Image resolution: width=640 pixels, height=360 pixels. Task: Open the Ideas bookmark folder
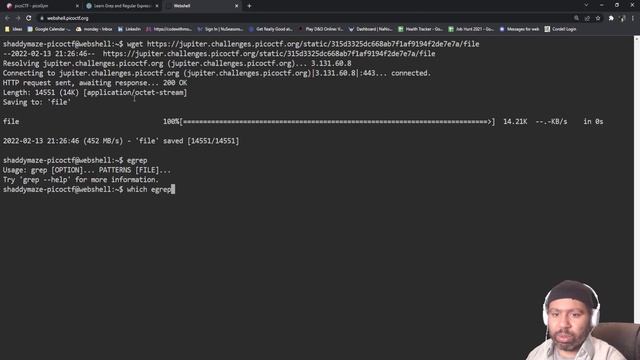click(x=13, y=29)
